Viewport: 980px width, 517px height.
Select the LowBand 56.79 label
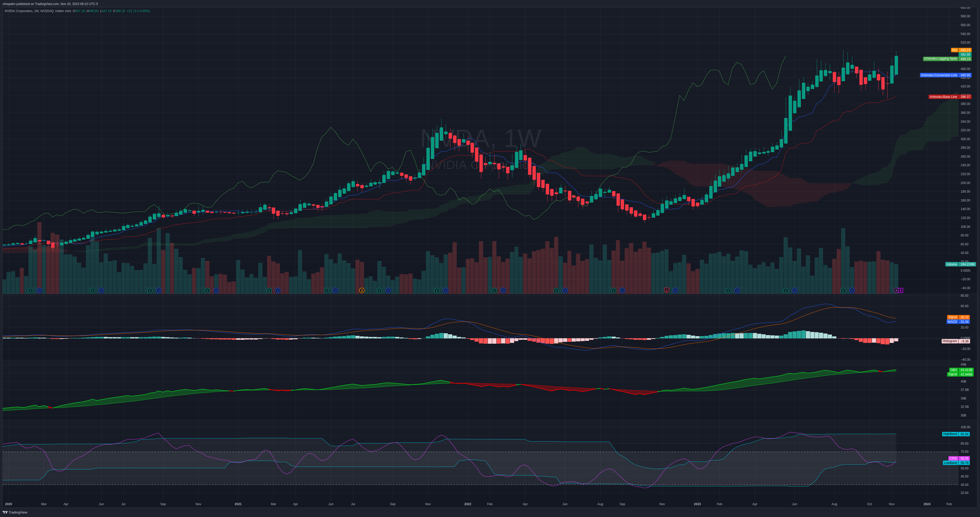pyautogui.click(x=956, y=463)
